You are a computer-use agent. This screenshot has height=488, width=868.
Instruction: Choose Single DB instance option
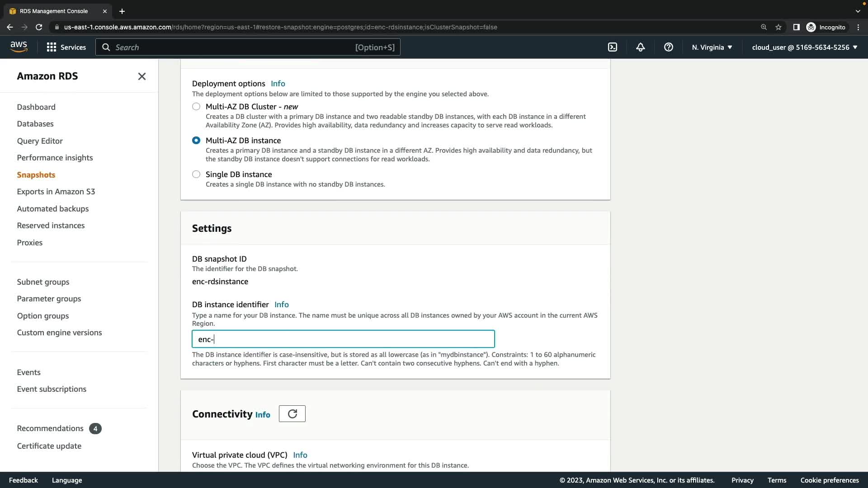196,174
